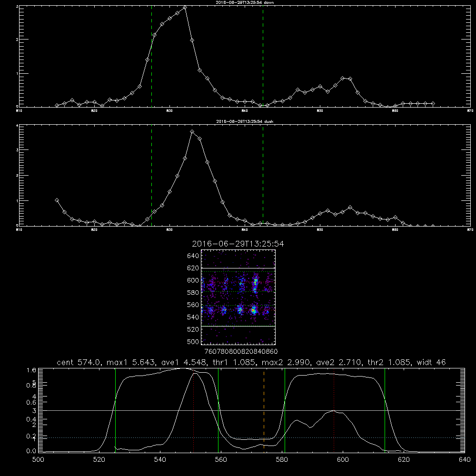Click the '520' x-axis label of the bottom plot
476x476 pixels.
click(99, 460)
